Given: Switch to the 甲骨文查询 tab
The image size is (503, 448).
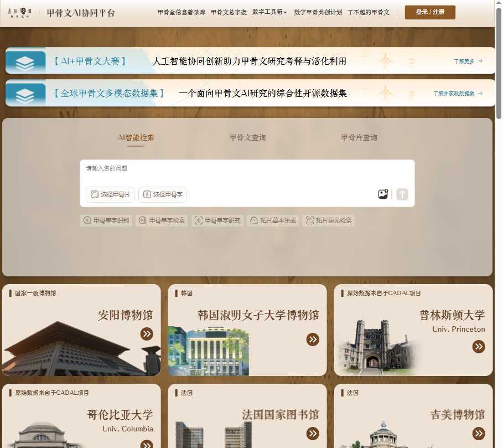Looking at the screenshot, I should tap(247, 137).
